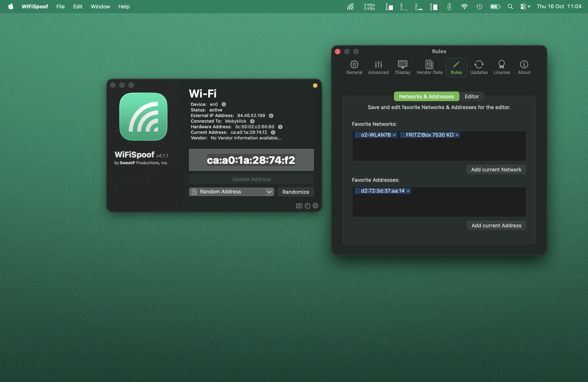Expand the o2-WLAN78 network token menu
The width and height of the screenshot is (588, 382).
tap(394, 135)
